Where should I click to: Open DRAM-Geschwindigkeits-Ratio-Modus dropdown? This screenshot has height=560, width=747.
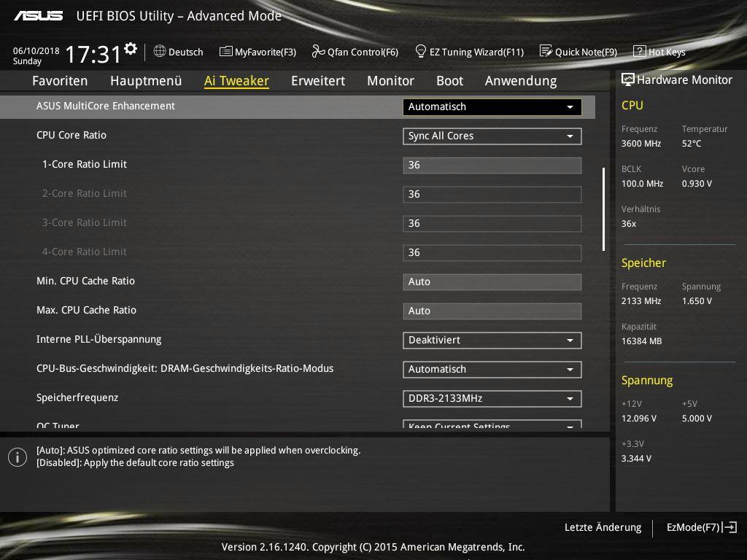(492, 370)
